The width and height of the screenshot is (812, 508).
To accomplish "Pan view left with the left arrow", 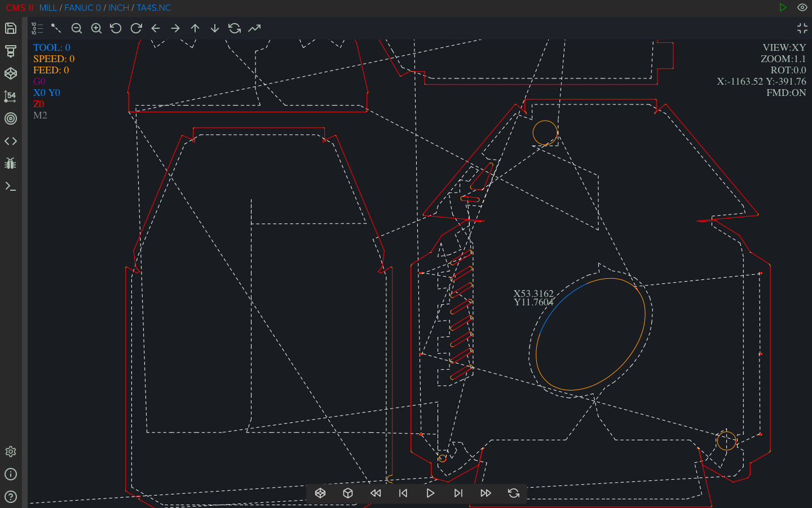I will 156,28.
